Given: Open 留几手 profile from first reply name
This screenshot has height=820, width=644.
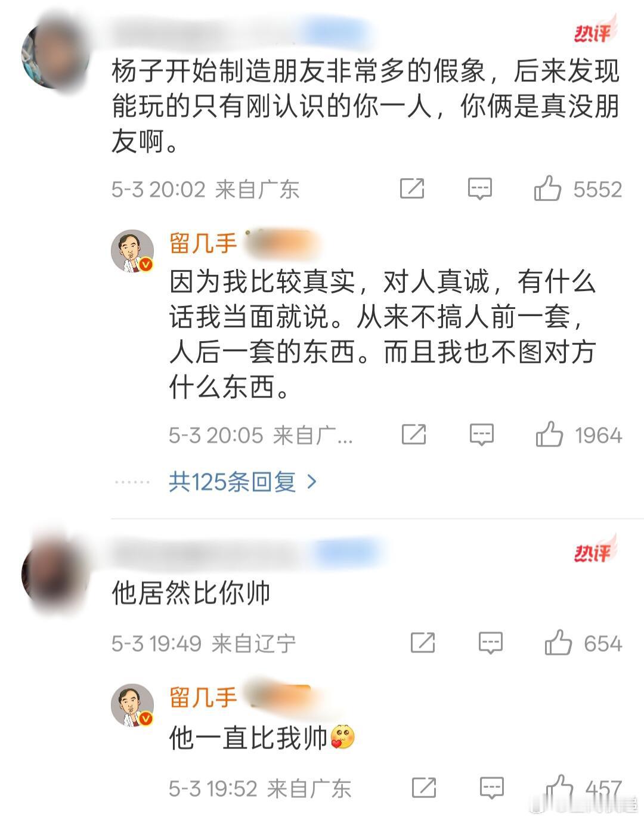Looking at the screenshot, I should pos(203,243).
